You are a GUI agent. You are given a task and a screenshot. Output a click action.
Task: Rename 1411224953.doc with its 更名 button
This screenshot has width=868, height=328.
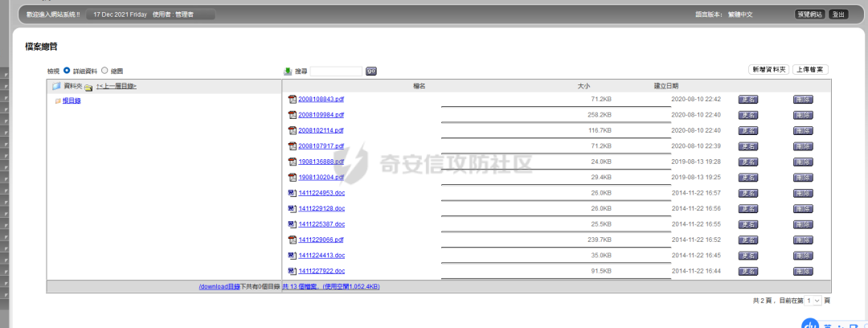(748, 193)
